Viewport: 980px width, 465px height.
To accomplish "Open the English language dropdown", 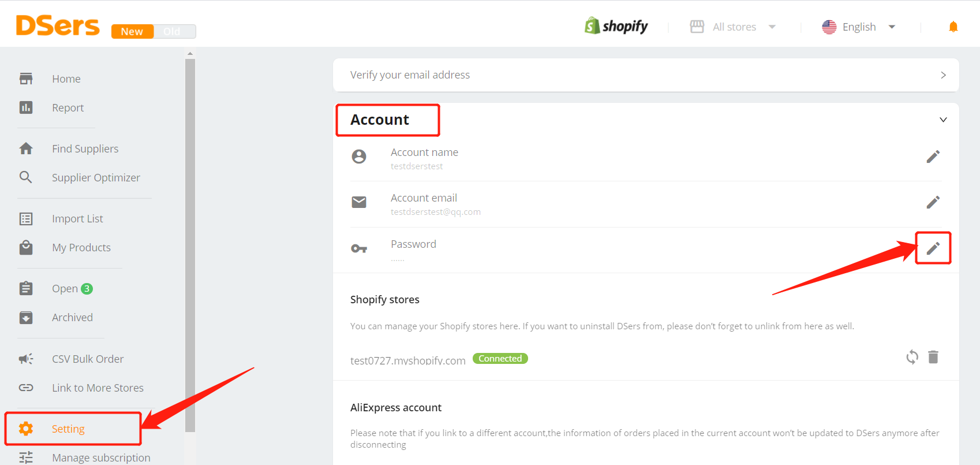I will tap(859, 27).
